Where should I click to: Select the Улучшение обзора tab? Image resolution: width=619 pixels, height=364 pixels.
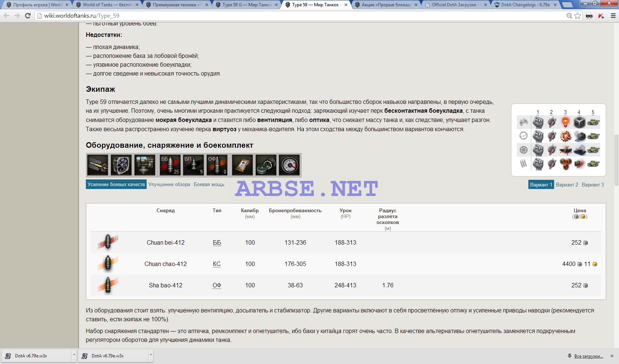coord(169,184)
